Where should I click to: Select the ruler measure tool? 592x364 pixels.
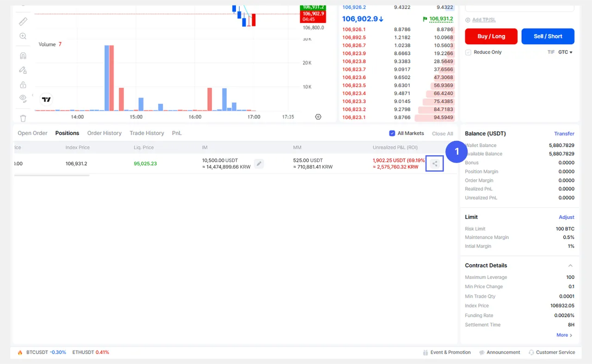tap(23, 21)
